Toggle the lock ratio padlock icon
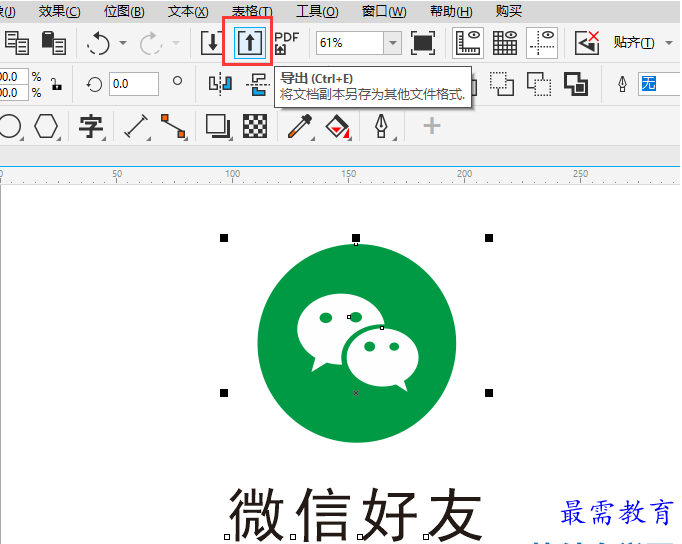This screenshot has height=544, width=682. pos(56,84)
